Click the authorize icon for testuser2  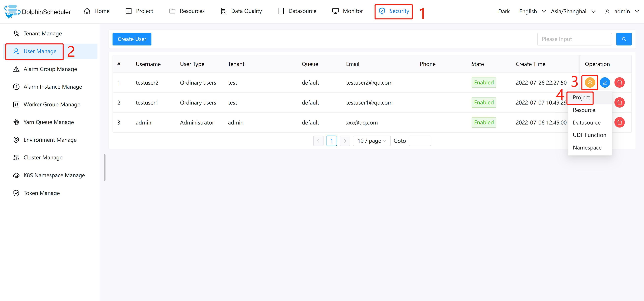pos(589,82)
